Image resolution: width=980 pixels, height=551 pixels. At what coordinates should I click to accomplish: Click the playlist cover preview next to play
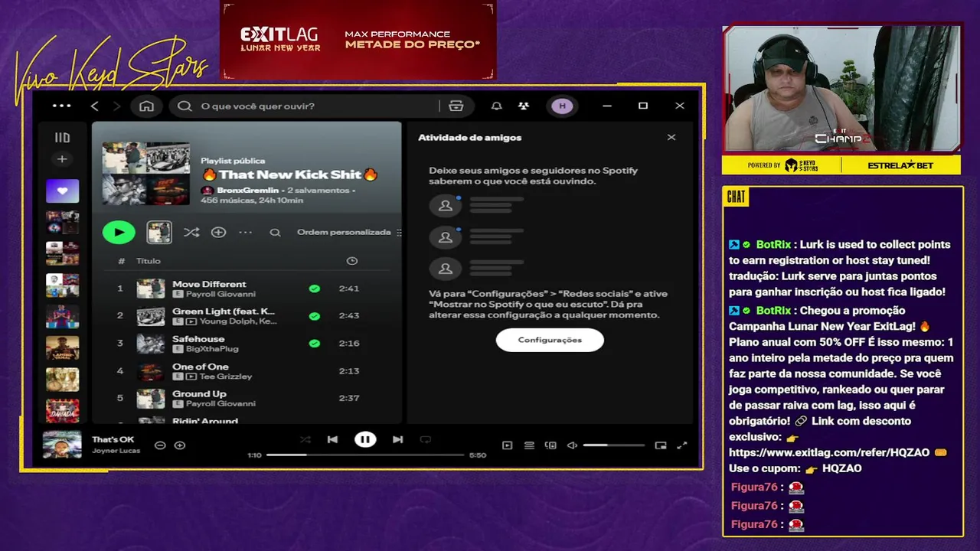click(x=159, y=232)
